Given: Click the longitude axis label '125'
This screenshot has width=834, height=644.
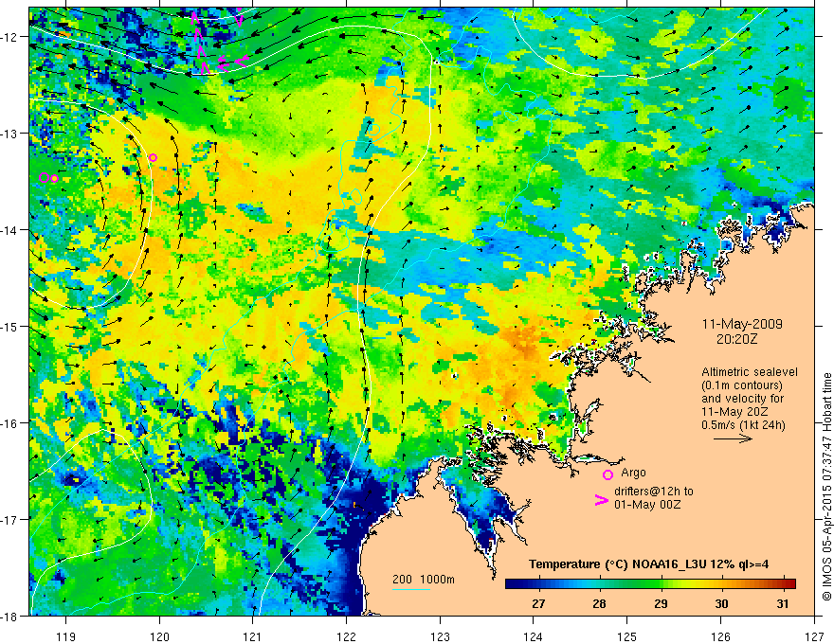Looking at the screenshot, I should click(626, 636).
